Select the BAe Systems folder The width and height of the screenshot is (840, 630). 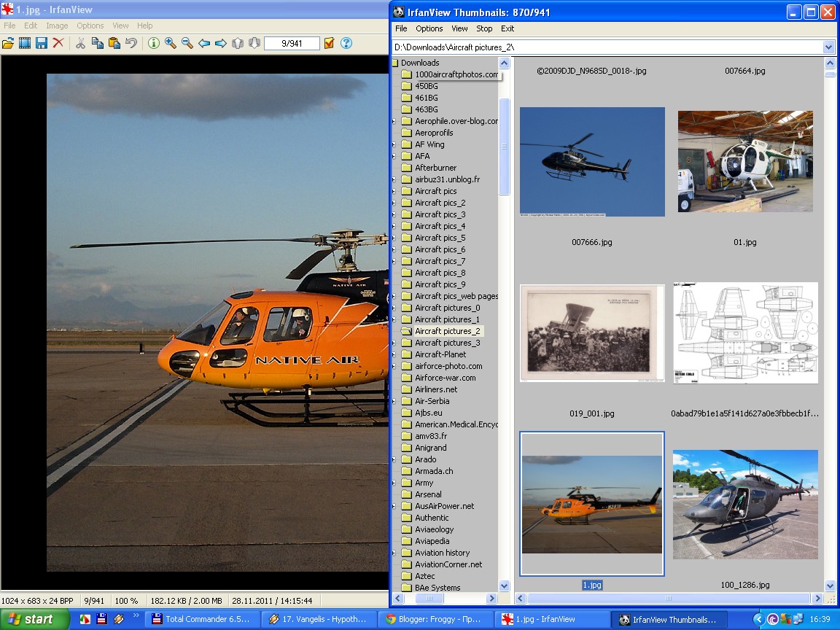pos(437,588)
